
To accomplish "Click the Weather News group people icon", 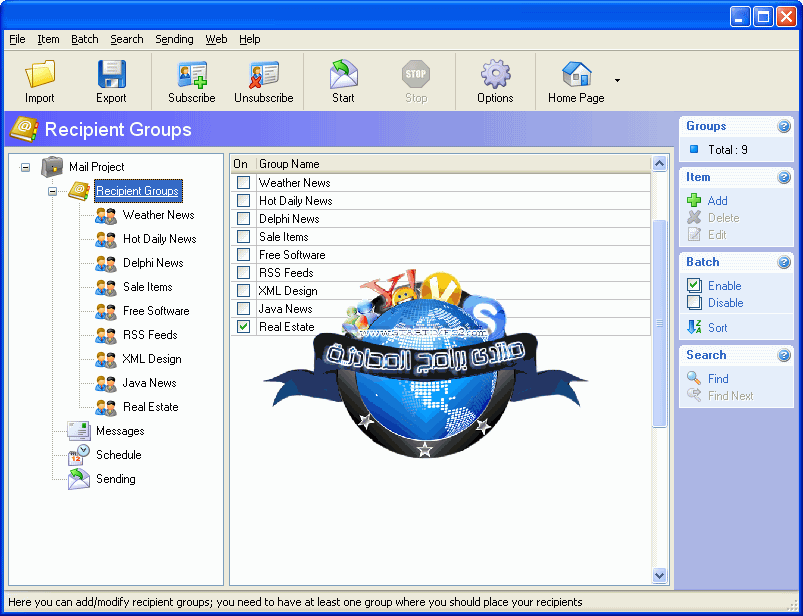I will [106, 216].
